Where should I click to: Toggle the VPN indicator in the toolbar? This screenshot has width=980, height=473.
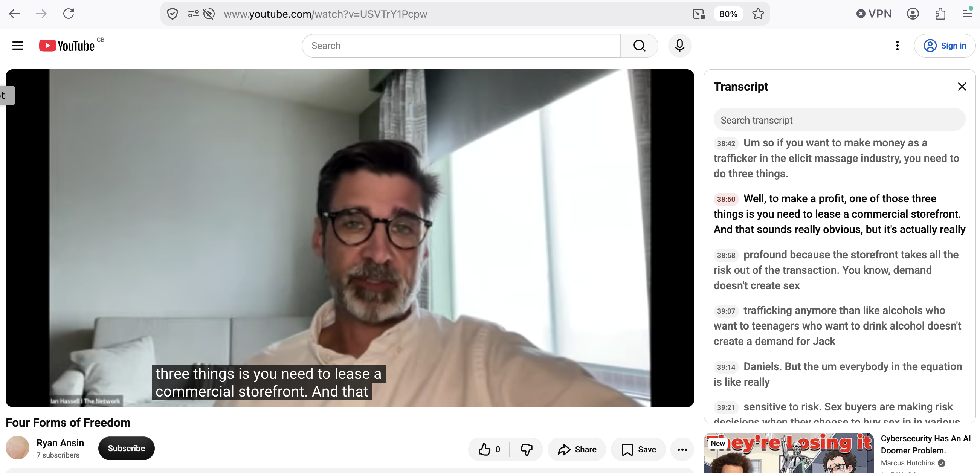[874, 14]
